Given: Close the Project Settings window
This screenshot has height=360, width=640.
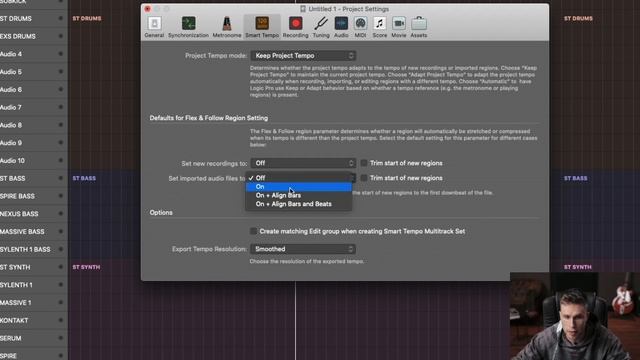Looking at the screenshot, I should click(x=148, y=9).
